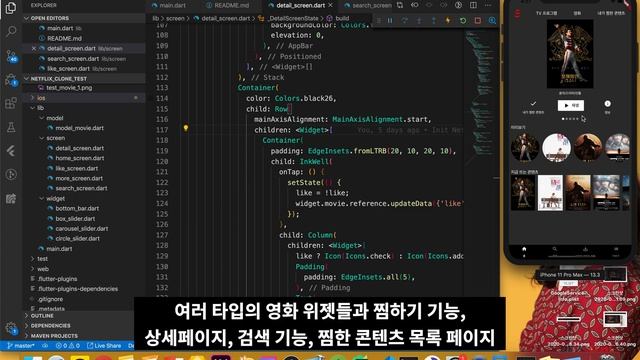
Task: Tap the home icon in simulator bottom bar
Action: coord(524,249)
